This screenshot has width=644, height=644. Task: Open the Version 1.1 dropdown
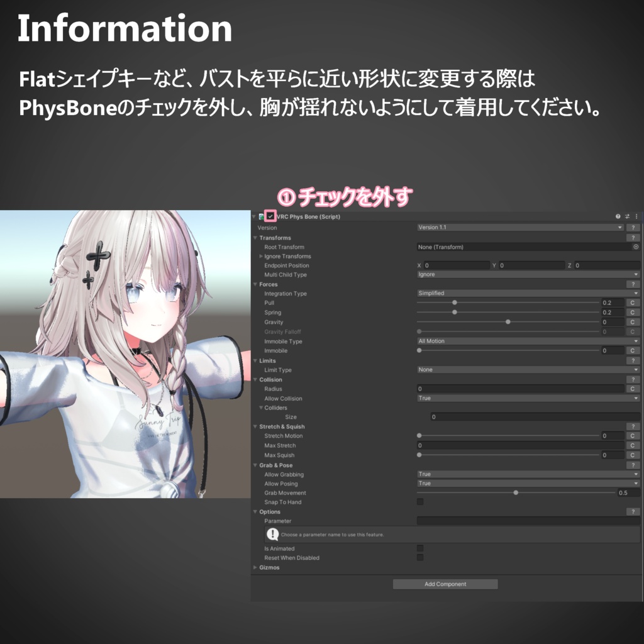click(520, 228)
